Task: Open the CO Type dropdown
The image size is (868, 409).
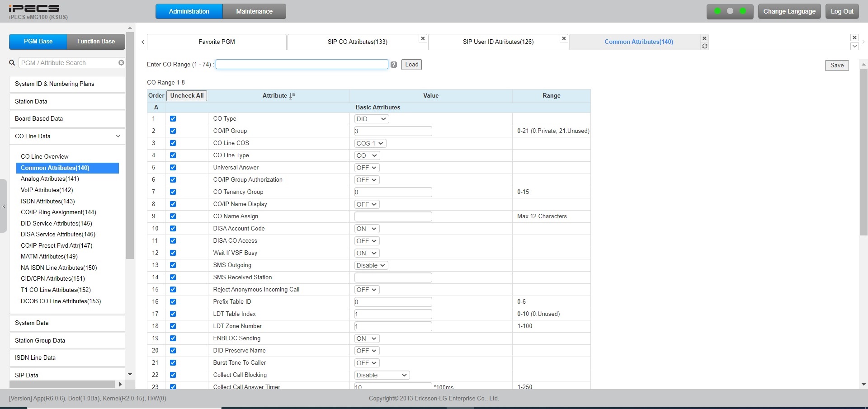Action: 371,119
